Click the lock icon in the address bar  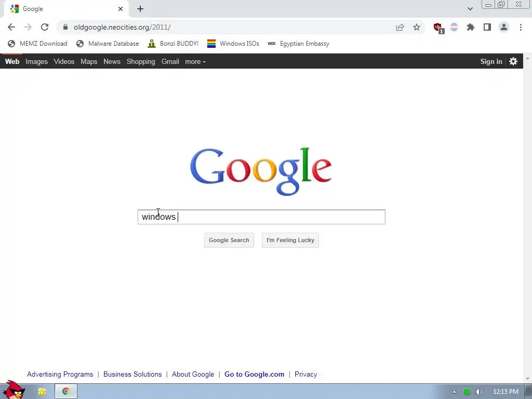[x=65, y=27]
